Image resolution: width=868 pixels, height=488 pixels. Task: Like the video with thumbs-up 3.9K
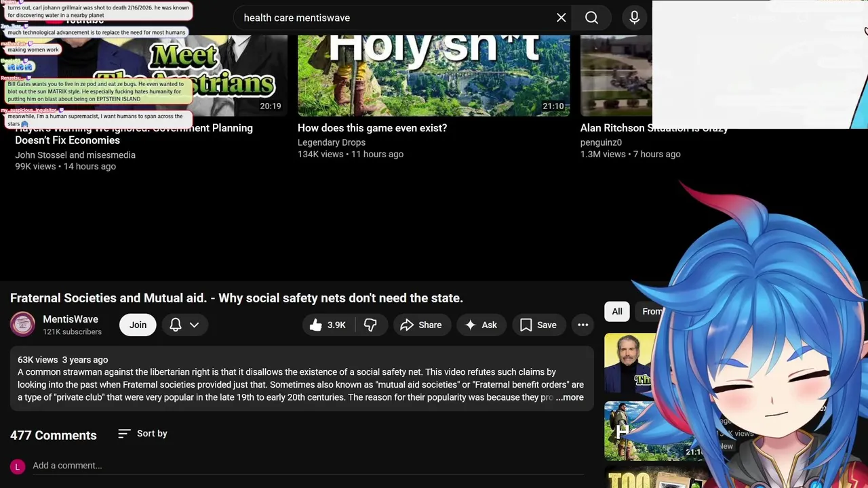coord(328,325)
